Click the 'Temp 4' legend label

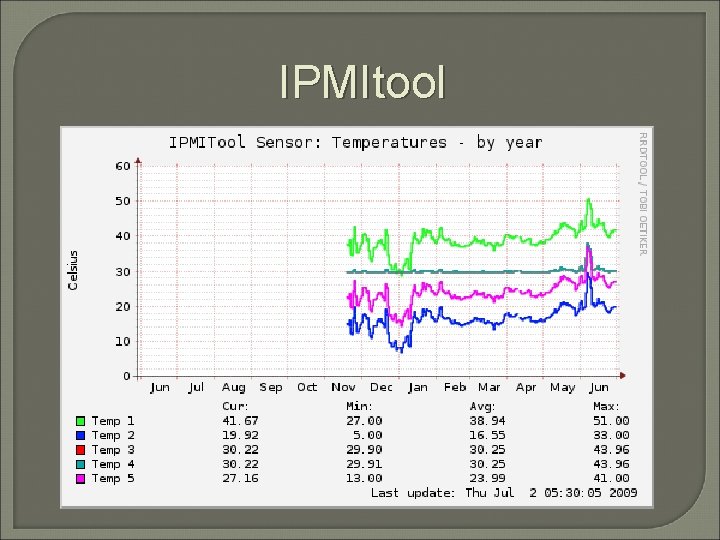point(112,464)
